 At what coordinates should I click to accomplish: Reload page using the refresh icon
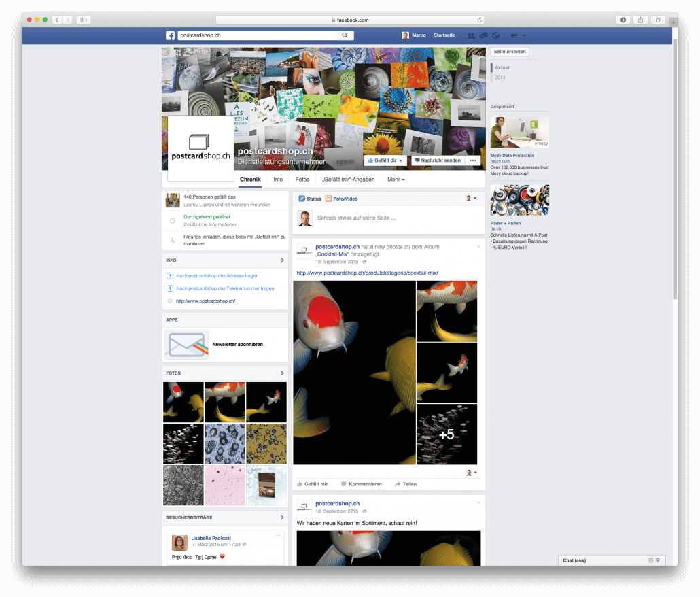pos(479,20)
